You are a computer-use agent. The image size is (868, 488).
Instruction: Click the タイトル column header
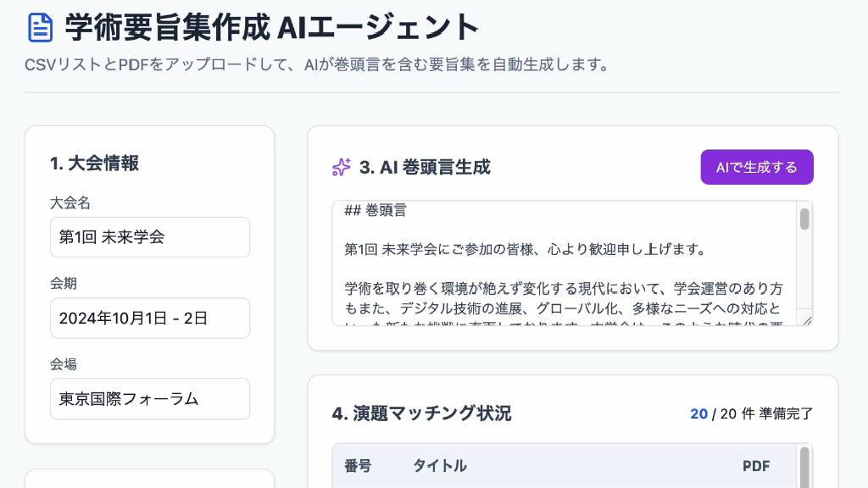point(439,466)
